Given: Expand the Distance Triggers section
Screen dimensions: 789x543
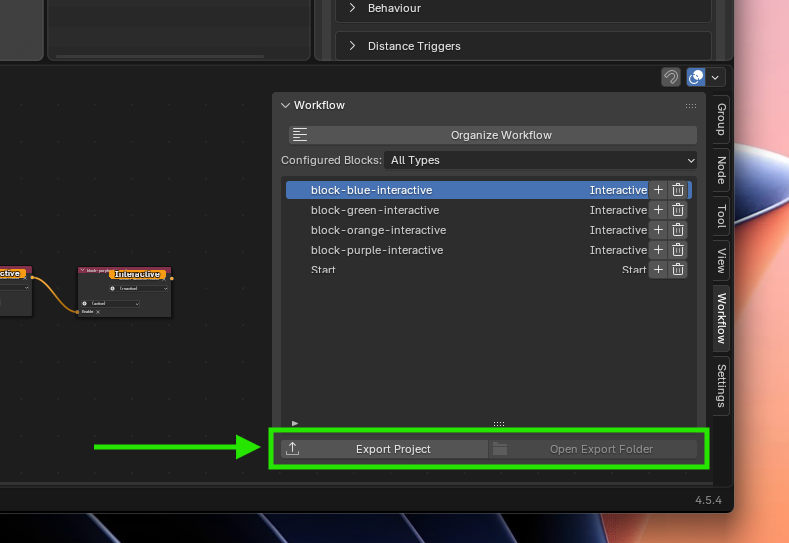Looking at the screenshot, I should 352,46.
